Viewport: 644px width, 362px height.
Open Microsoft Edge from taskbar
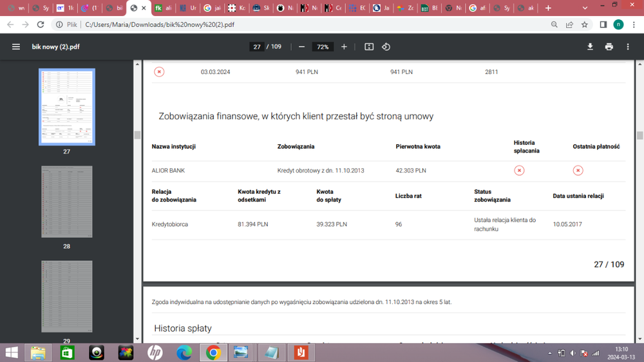click(184, 352)
